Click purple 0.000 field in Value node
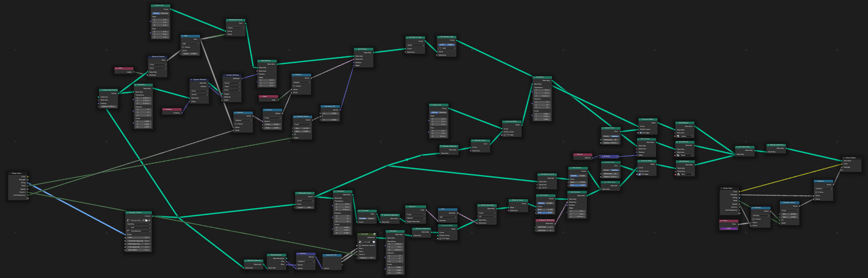Viewport: 868px width, 278px height. point(729,229)
